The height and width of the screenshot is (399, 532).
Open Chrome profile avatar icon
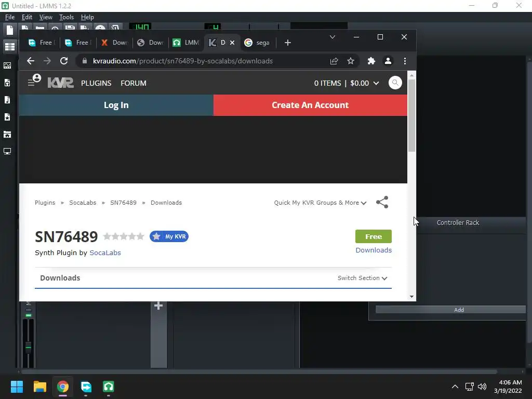pyautogui.click(x=388, y=61)
